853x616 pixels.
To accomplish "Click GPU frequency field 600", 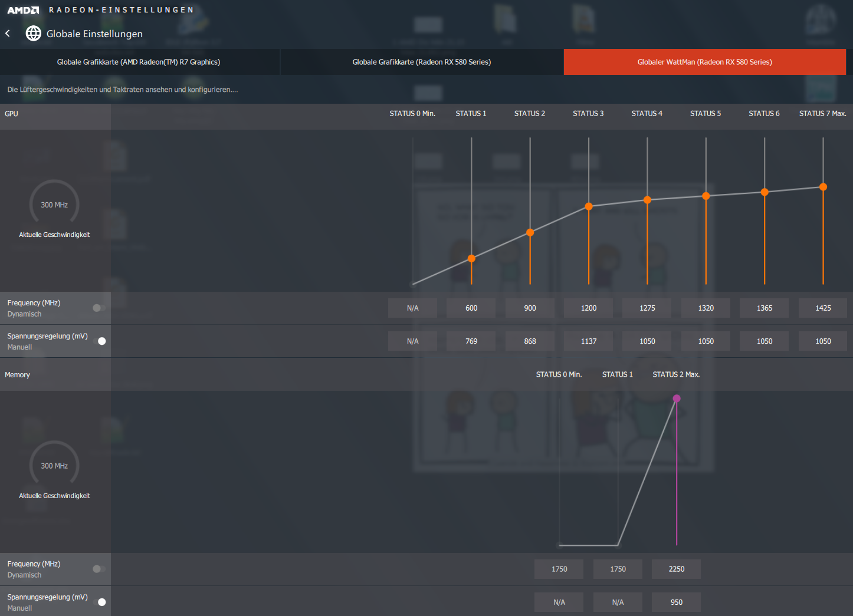I will pos(471,308).
